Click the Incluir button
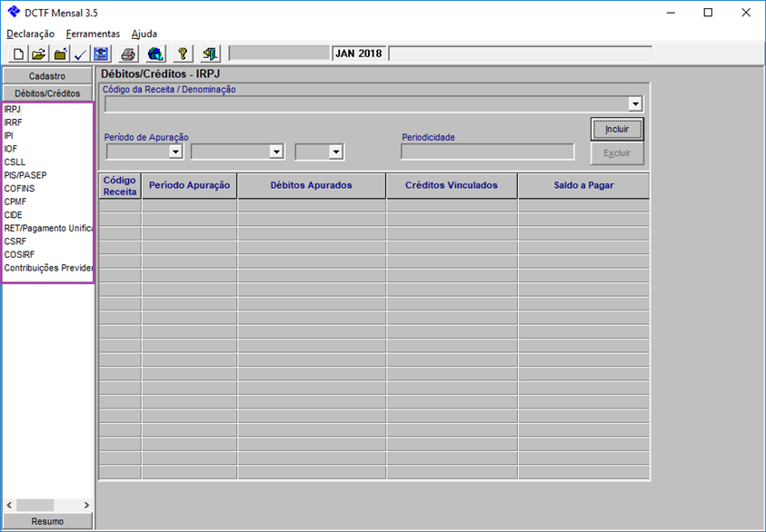This screenshot has height=532, width=766. [617, 129]
